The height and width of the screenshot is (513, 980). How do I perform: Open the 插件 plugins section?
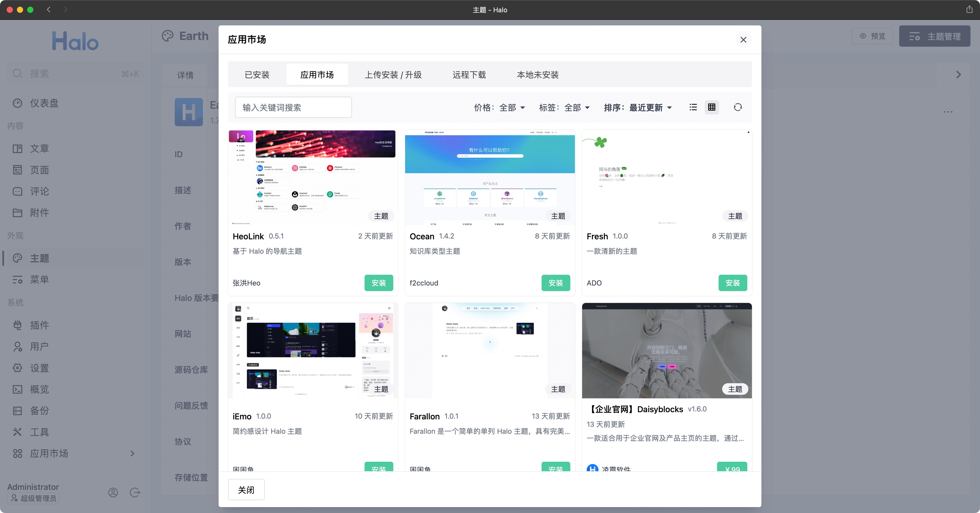coord(40,325)
